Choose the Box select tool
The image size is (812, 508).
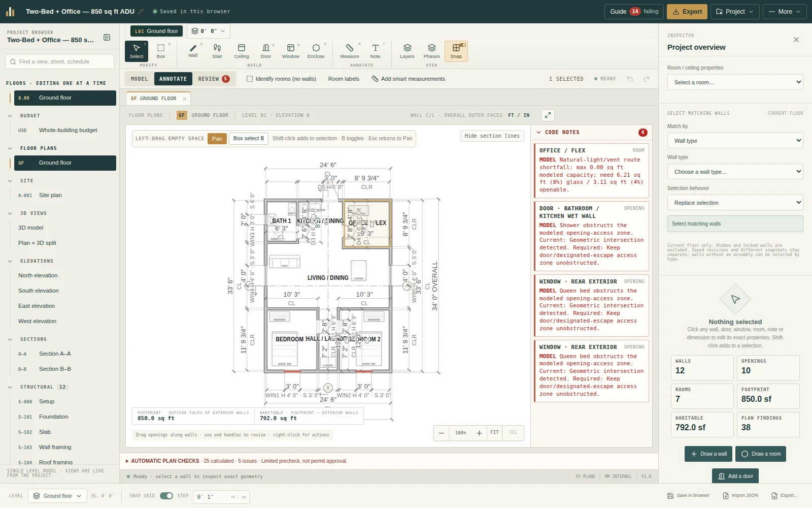pos(161,51)
